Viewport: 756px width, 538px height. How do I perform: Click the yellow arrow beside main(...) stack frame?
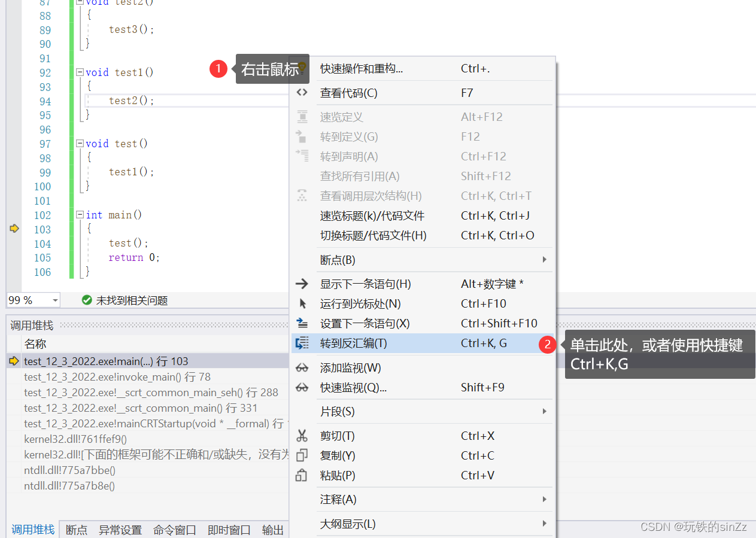(14, 361)
